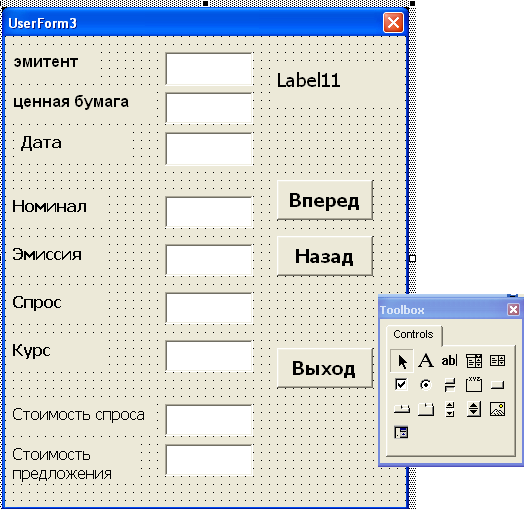This screenshot has height=509, width=524.
Task: Select the Спрос text box
Action: tap(209, 308)
